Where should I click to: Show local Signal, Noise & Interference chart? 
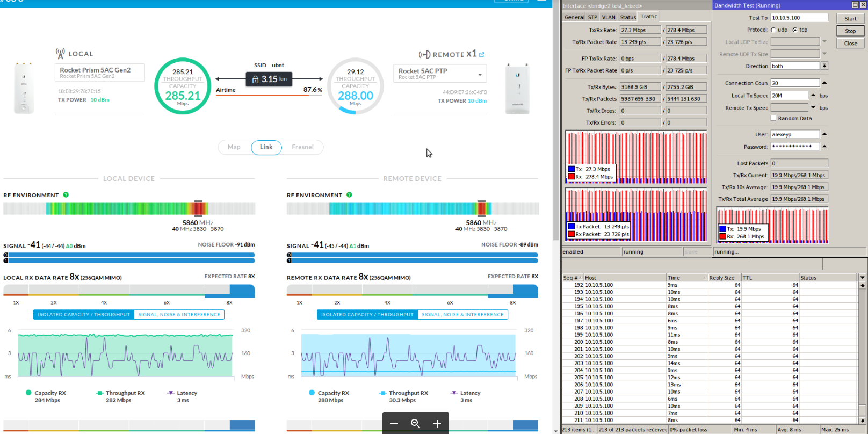[179, 315]
